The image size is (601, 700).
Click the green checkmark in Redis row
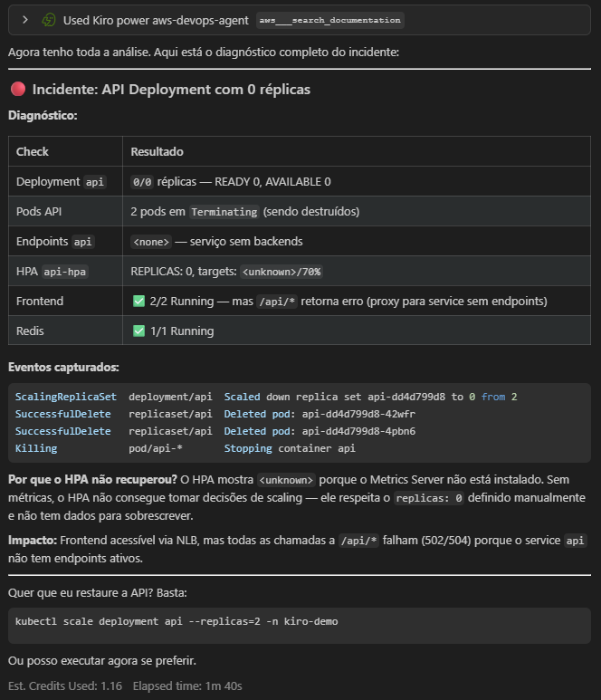click(x=138, y=331)
